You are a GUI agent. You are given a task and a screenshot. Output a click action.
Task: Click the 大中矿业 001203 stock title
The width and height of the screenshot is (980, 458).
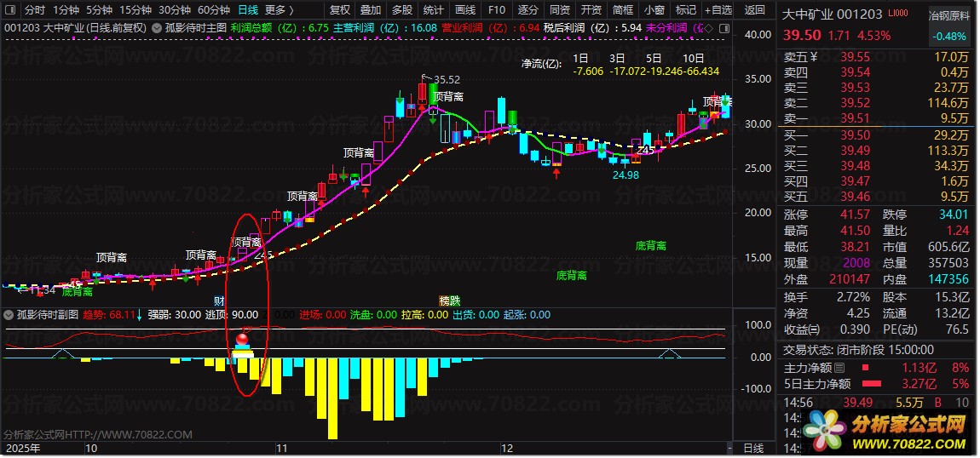coord(832,14)
